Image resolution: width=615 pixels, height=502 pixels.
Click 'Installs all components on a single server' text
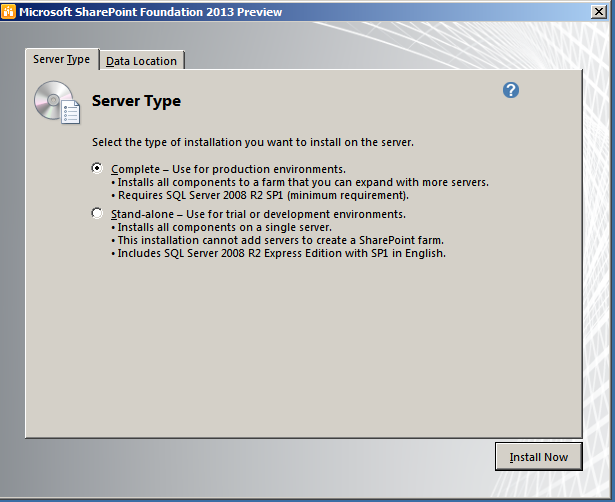point(222,227)
